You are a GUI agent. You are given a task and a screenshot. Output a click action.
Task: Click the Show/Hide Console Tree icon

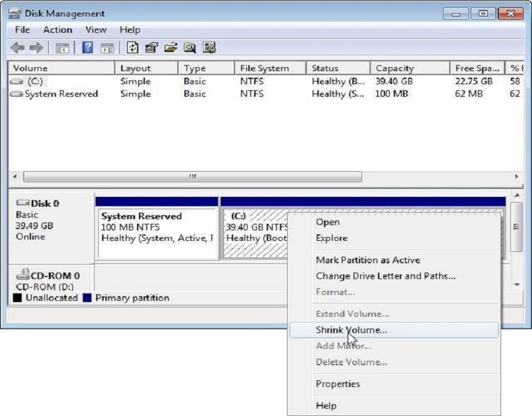click(x=63, y=47)
